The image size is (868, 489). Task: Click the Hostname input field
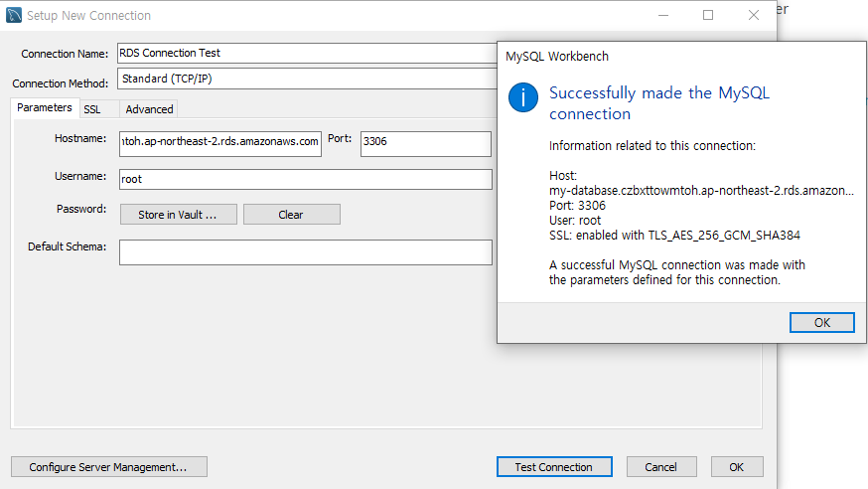coord(220,143)
